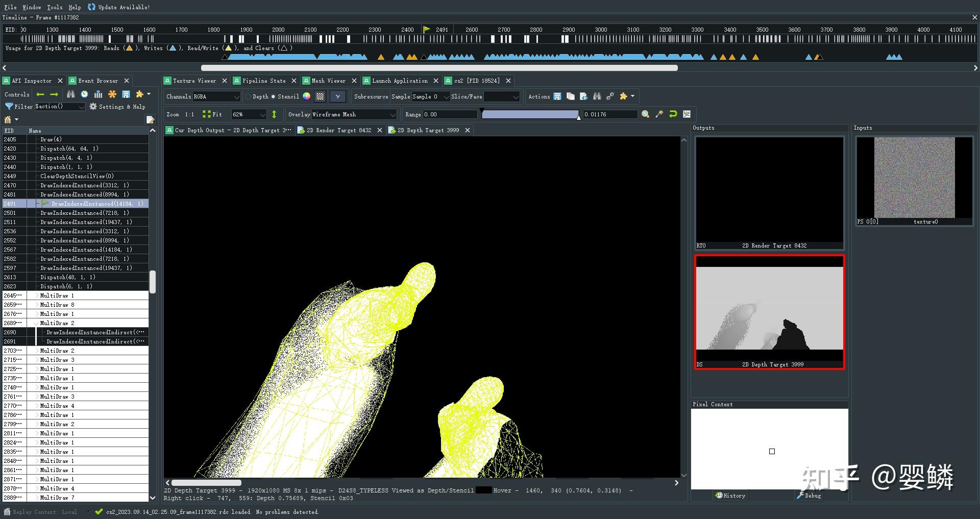The image size is (980, 519).
Task: Open the File menu
Action: click(10, 7)
